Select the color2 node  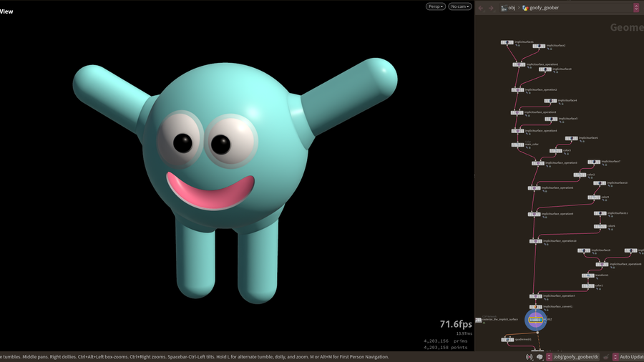coord(580,175)
